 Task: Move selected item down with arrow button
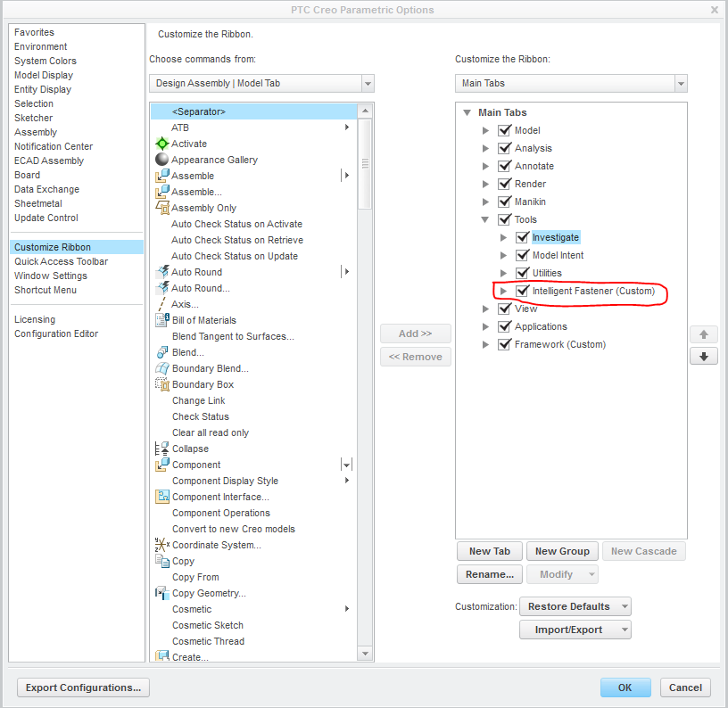(703, 357)
